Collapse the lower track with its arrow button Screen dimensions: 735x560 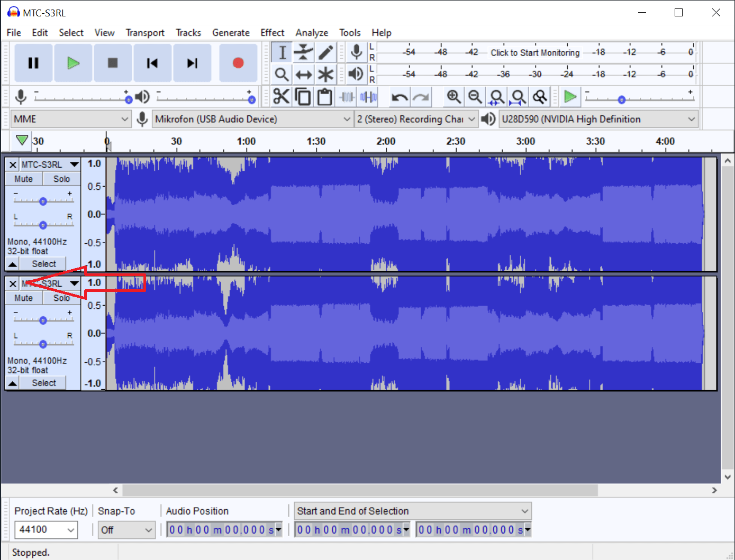pos(12,382)
